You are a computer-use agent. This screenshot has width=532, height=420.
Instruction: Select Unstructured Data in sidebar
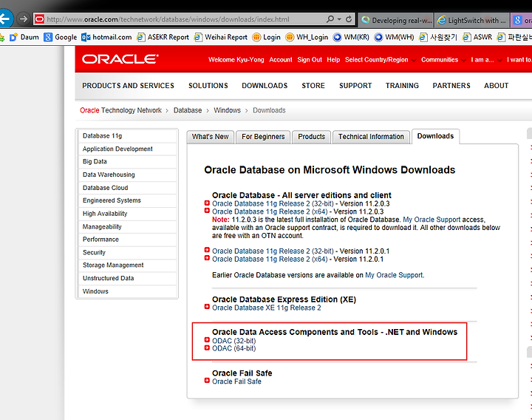[128, 278]
